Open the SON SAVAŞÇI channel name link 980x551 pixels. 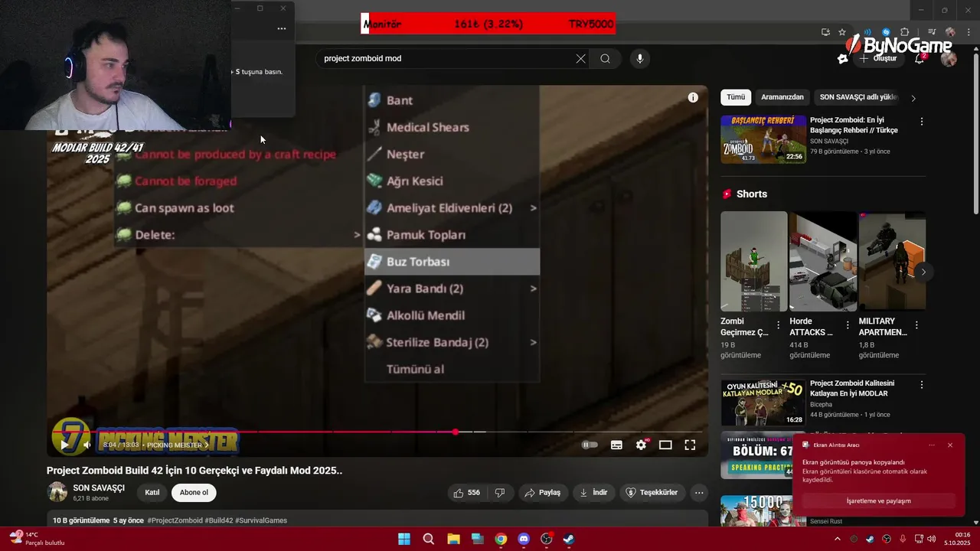tap(99, 487)
